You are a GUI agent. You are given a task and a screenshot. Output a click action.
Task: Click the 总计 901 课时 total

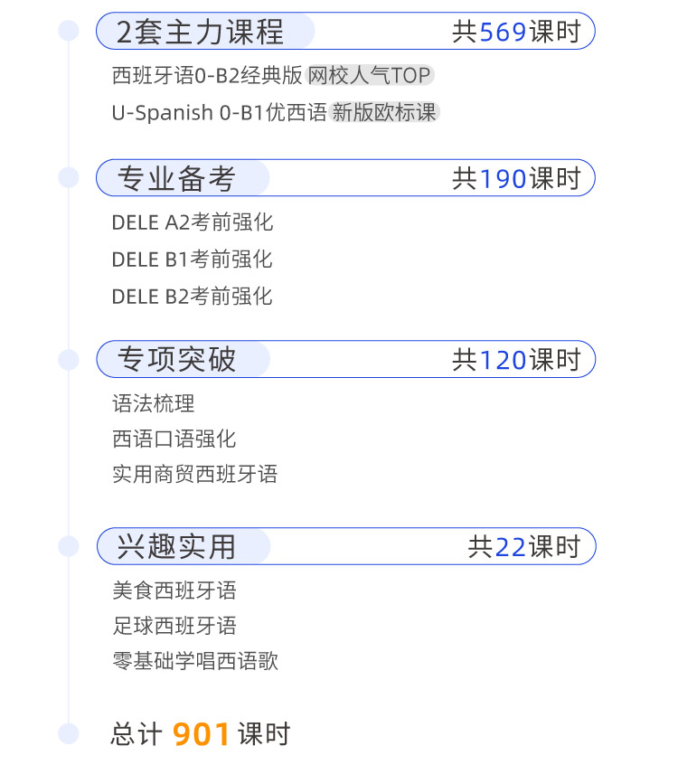click(201, 734)
